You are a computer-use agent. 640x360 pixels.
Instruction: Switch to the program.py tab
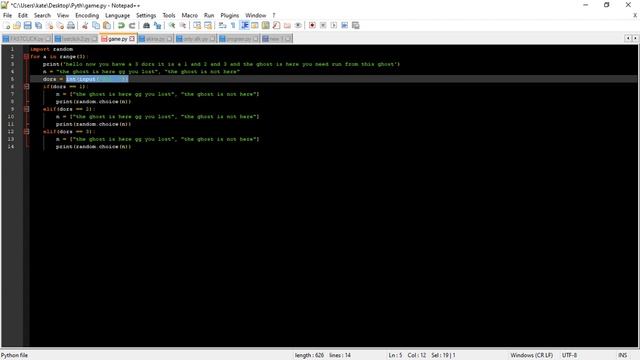(x=239, y=39)
